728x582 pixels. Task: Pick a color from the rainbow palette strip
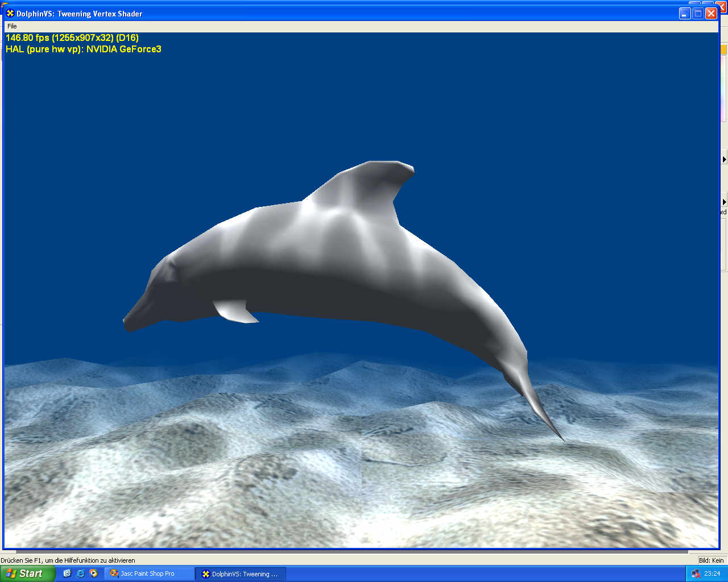pos(724,85)
